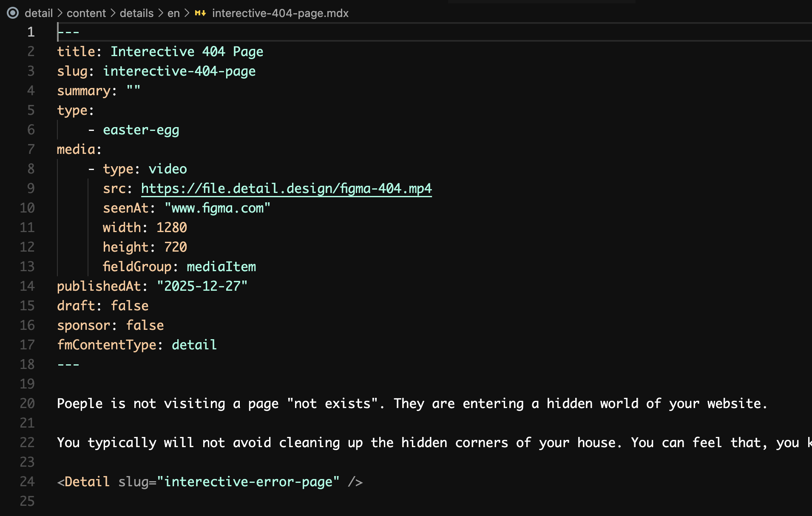Click the interective-404-page.mdx breadcrumb file name

point(280,13)
